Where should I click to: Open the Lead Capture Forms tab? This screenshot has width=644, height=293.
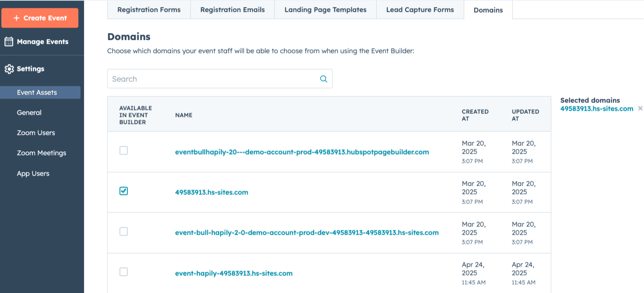click(x=420, y=10)
